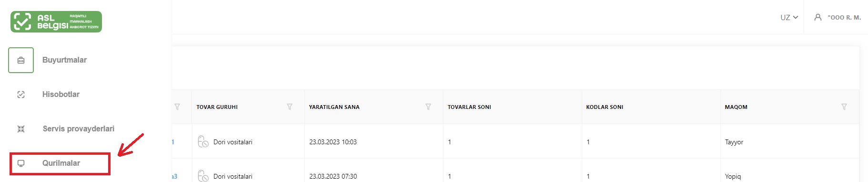Click the user profile icon
Image resolution: width=868 pixels, height=182 pixels.
point(818,17)
